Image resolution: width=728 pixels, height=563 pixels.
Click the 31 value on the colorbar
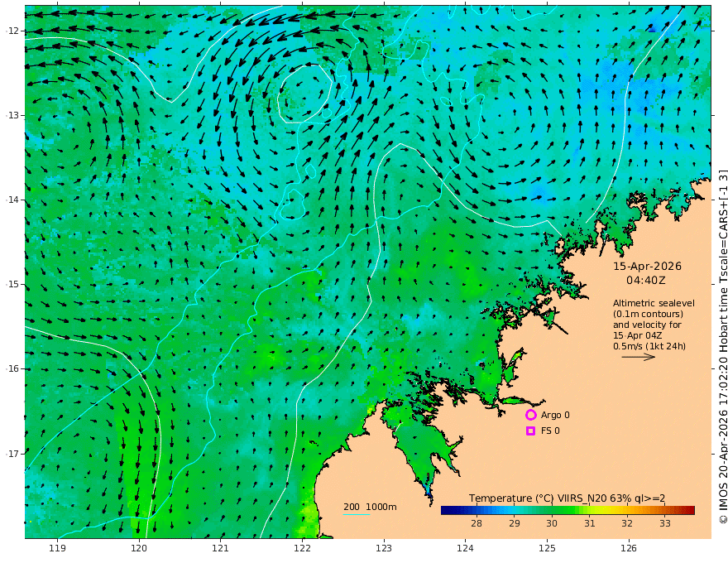[x=590, y=523]
